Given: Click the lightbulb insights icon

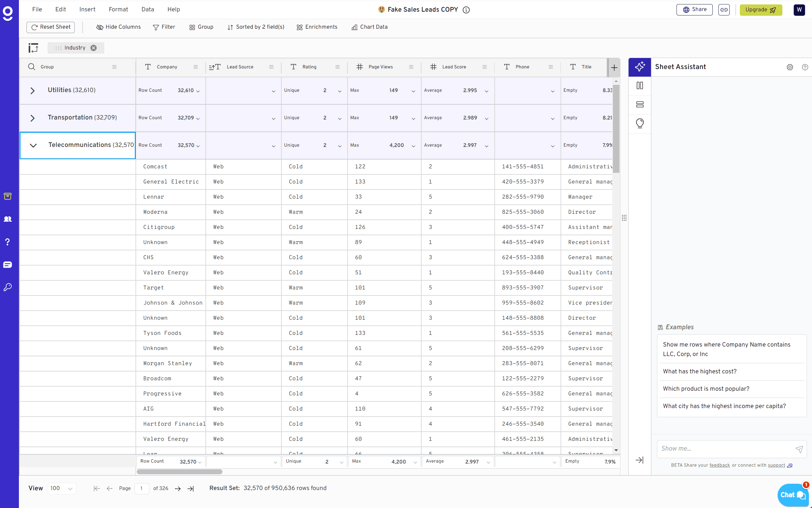Looking at the screenshot, I should tap(639, 123).
